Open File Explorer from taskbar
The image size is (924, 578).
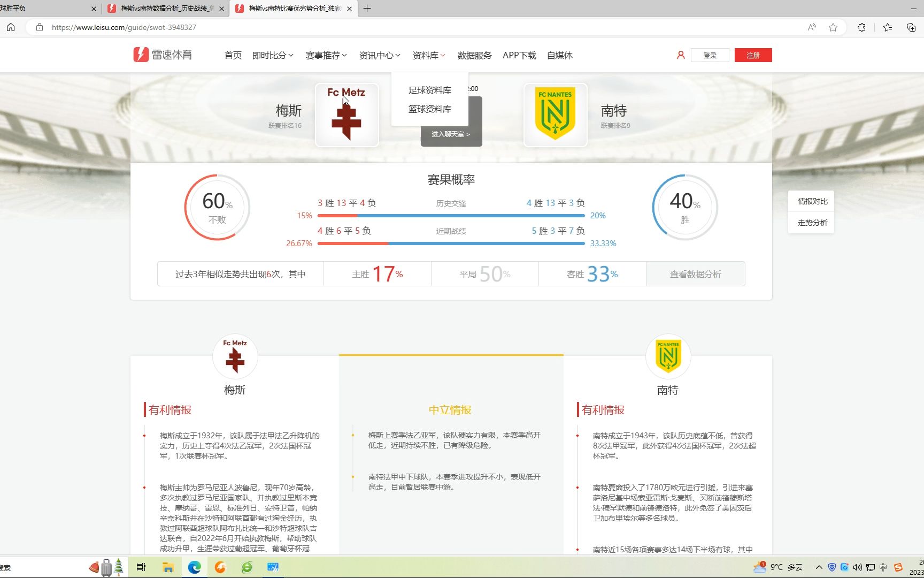click(x=168, y=567)
